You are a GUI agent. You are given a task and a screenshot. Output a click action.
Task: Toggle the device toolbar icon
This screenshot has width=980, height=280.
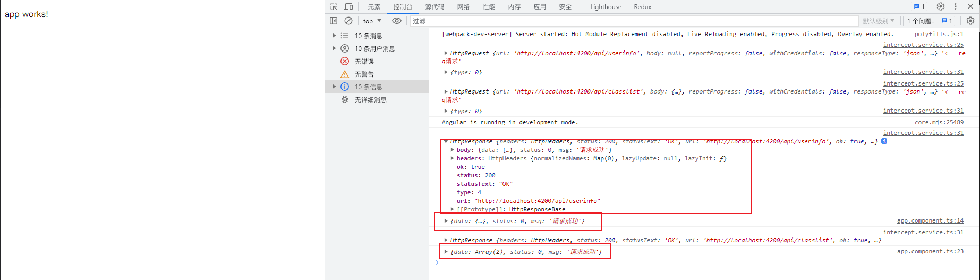pyautogui.click(x=348, y=6)
